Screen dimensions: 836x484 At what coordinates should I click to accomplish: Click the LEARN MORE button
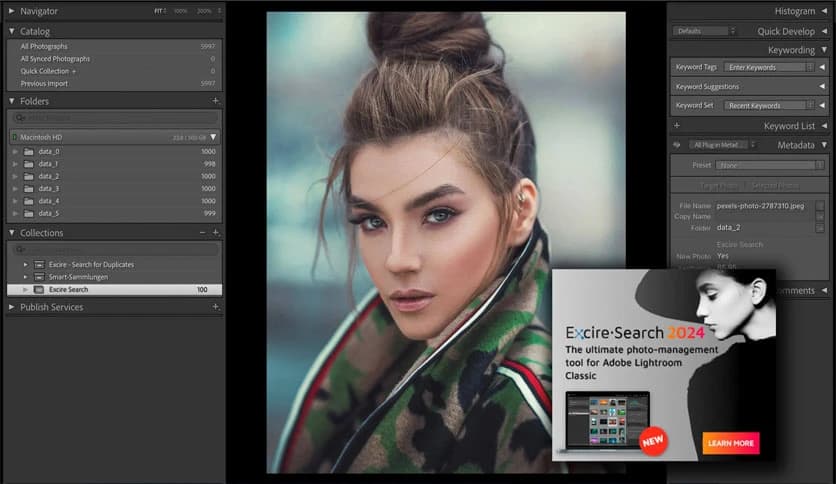pyautogui.click(x=730, y=443)
